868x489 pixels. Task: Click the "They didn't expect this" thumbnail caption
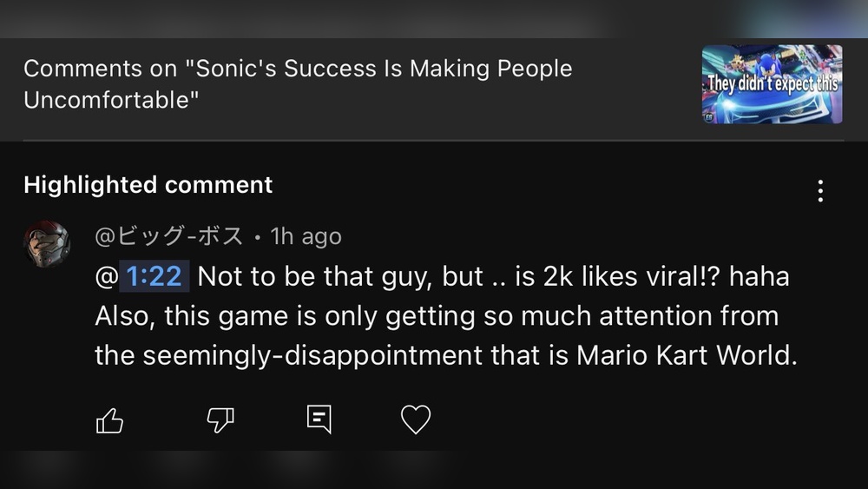(x=772, y=84)
